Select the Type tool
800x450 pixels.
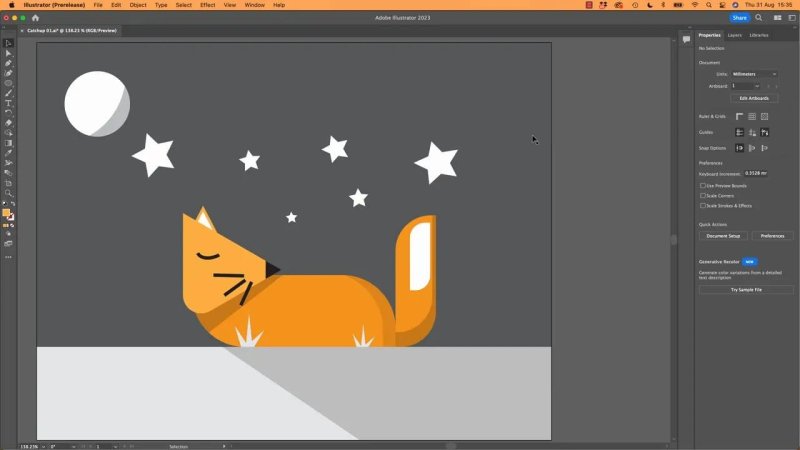pos(8,103)
